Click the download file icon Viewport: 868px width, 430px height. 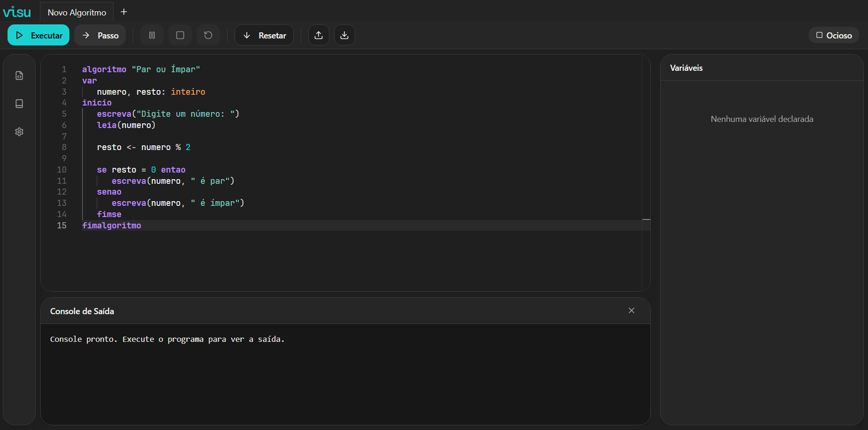344,35
